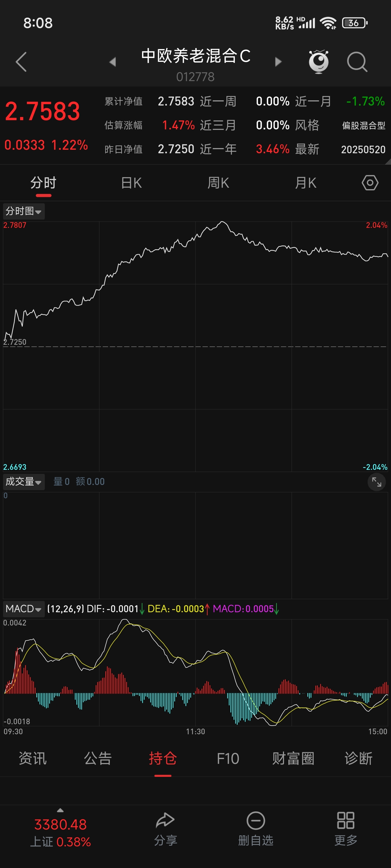Tap MACD DIF value -0.0001

123,609
